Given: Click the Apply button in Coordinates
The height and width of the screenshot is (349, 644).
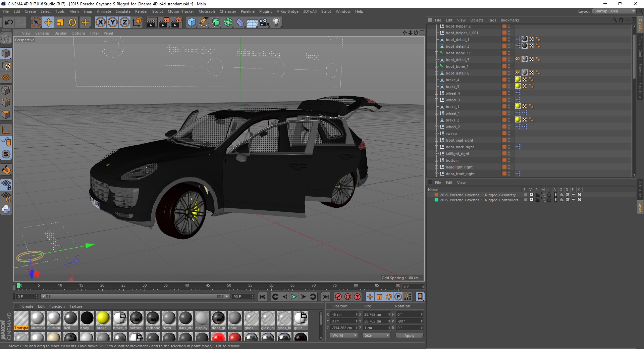Looking at the screenshot, I should [x=409, y=335].
